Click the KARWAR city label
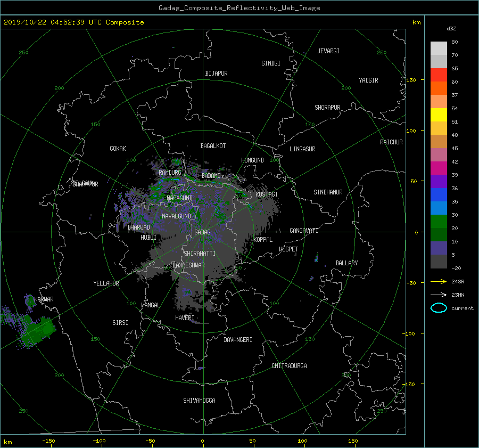The height and width of the screenshot is (448, 479). tap(44, 299)
